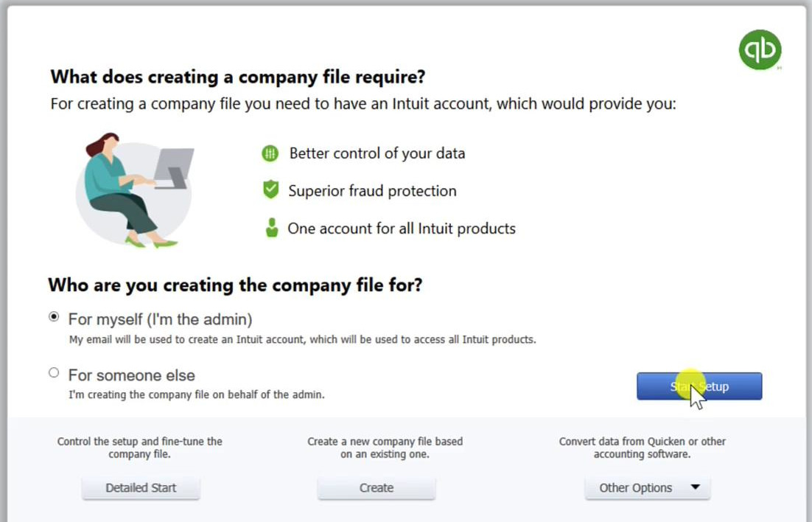Select the 'For myself' radio button
The image size is (812, 522).
(x=54, y=316)
